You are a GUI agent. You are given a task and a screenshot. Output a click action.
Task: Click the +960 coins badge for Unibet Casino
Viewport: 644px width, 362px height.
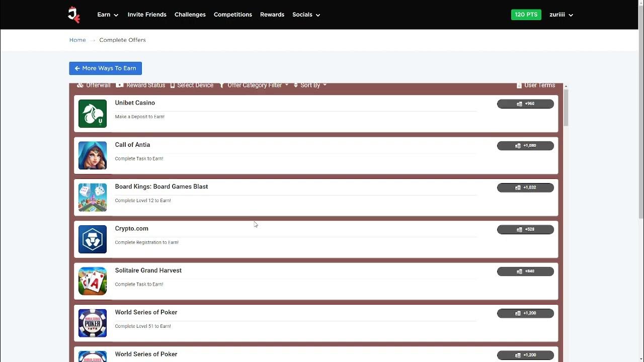coord(525,104)
